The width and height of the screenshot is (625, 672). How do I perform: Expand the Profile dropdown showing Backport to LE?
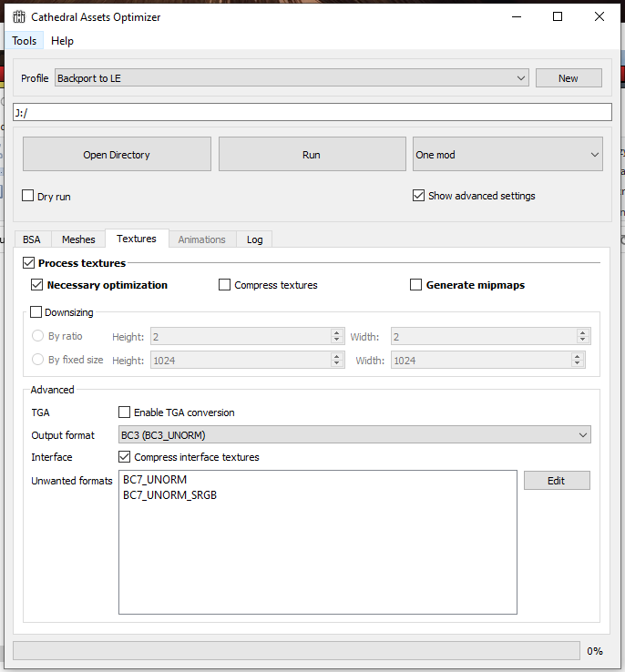pos(292,78)
